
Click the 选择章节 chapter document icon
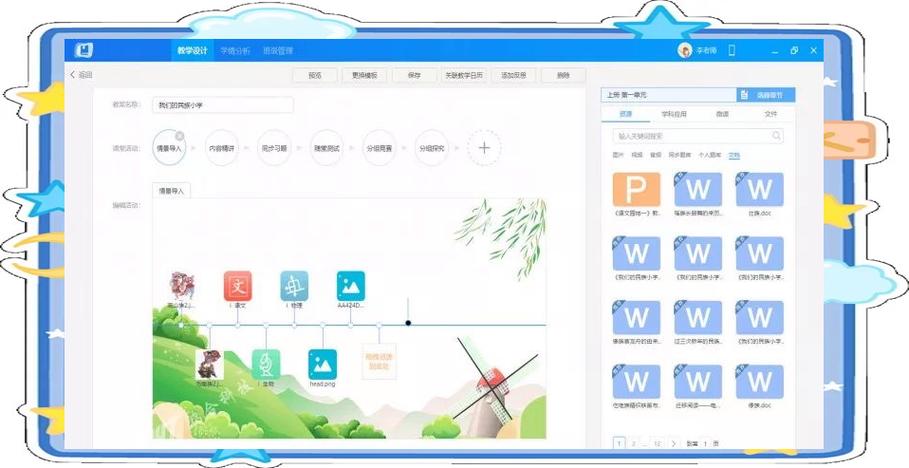click(745, 95)
